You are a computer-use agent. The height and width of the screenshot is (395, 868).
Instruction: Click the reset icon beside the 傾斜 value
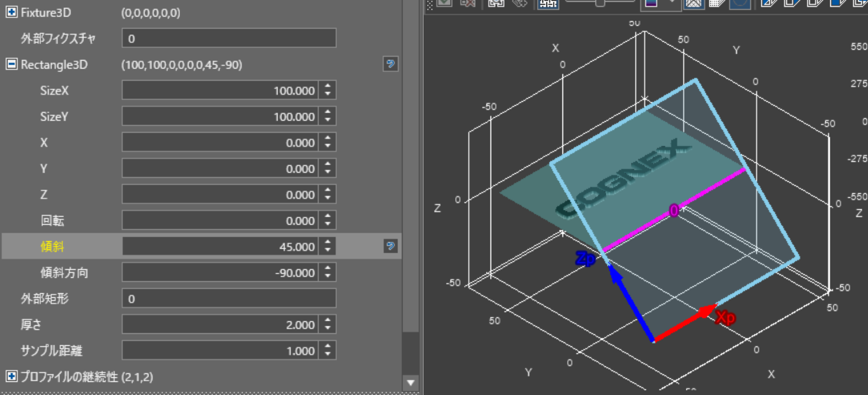(x=390, y=246)
